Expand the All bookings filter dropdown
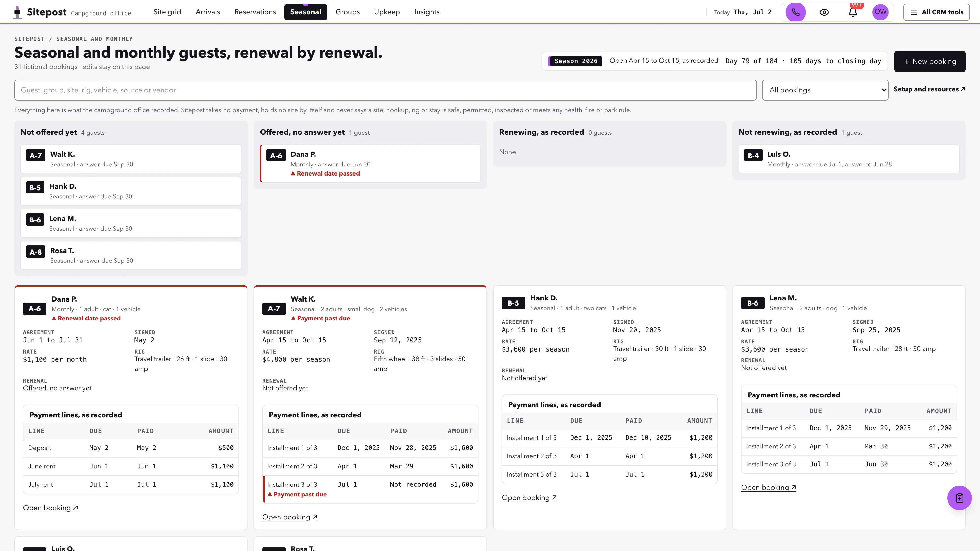 click(825, 90)
